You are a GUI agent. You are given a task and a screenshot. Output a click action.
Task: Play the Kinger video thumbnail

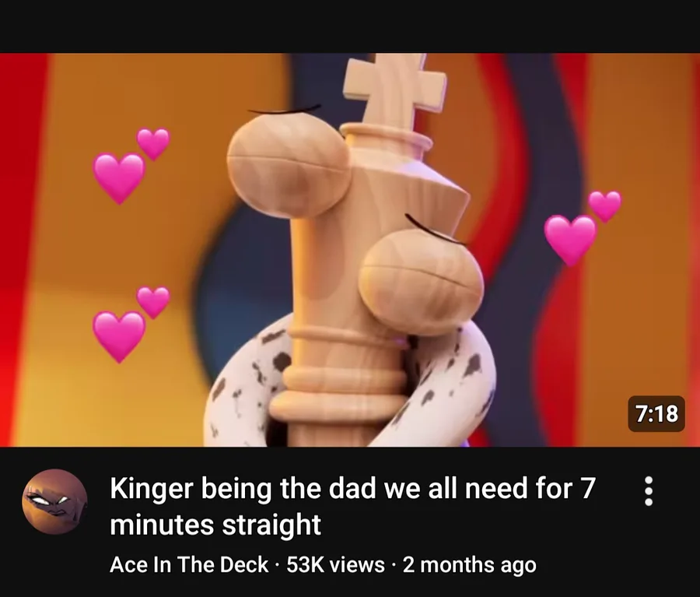click(350, 250)
